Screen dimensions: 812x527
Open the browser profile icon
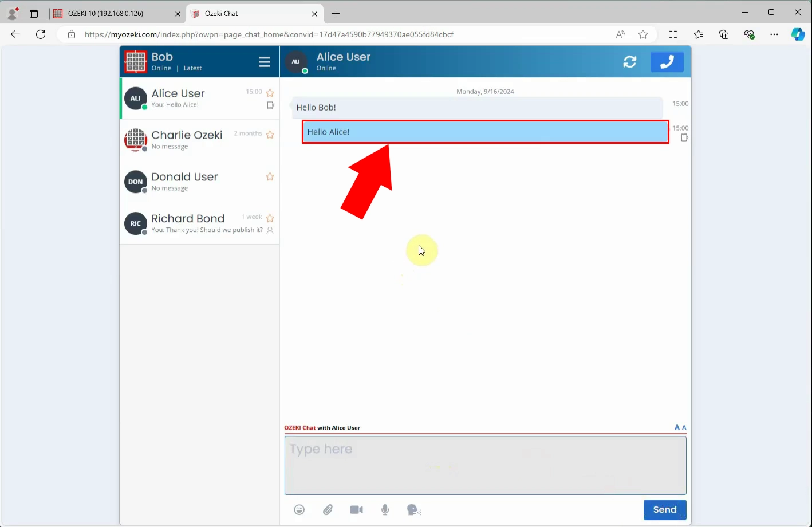click(13, 13)
